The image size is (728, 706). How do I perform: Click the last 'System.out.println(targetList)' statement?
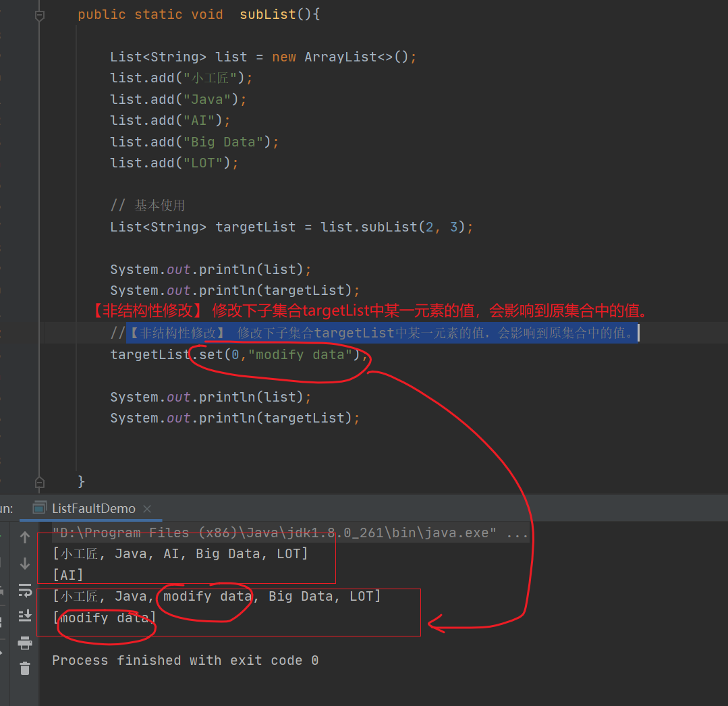pyautogui.click(x=235, y=418)
